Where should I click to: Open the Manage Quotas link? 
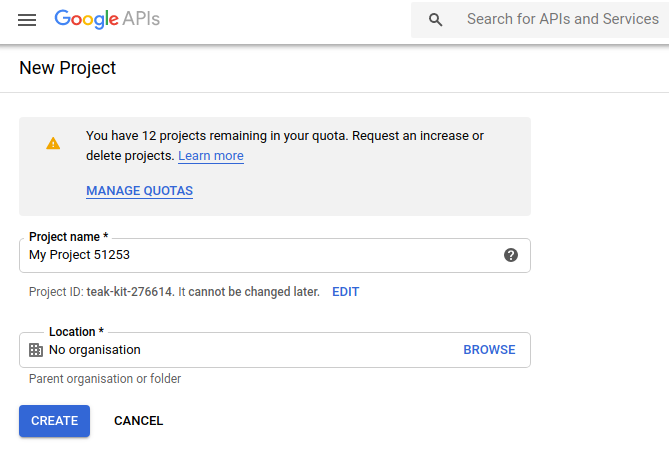point(139,191)
